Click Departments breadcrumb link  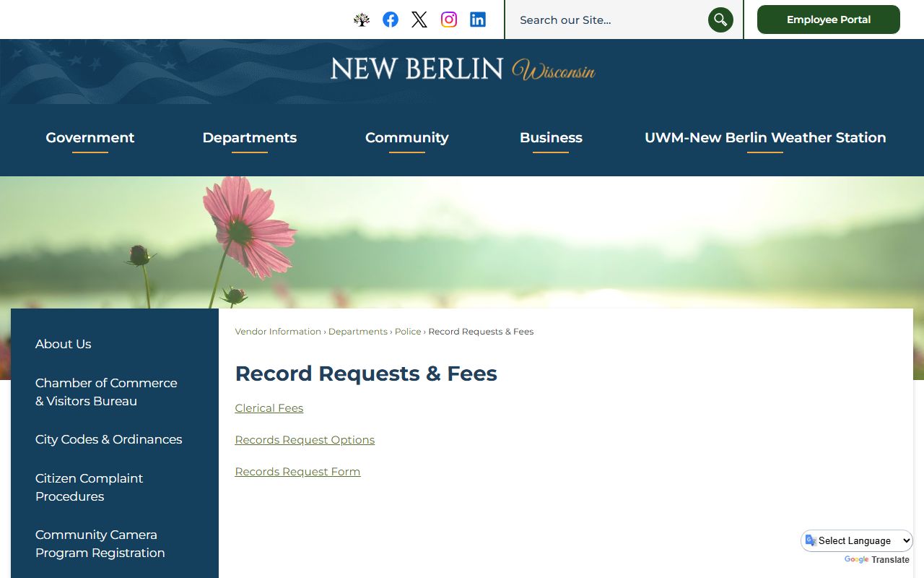(358, 332)
